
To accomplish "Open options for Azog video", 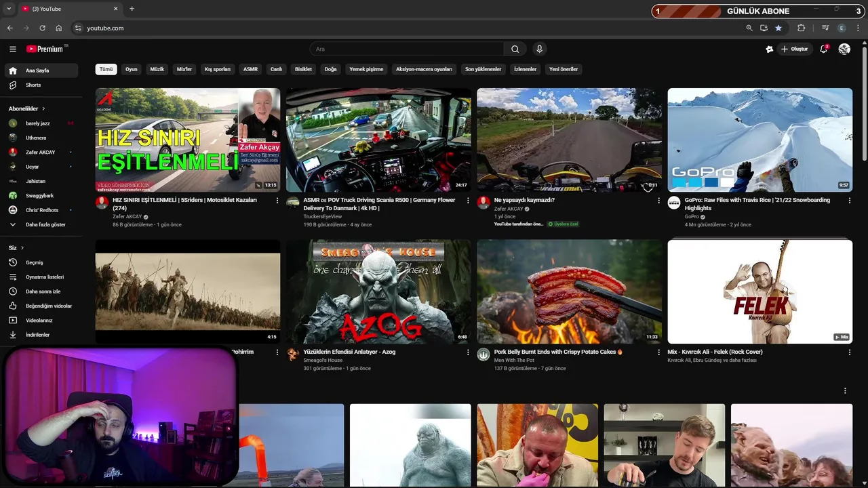I will (x=468, y=352).
